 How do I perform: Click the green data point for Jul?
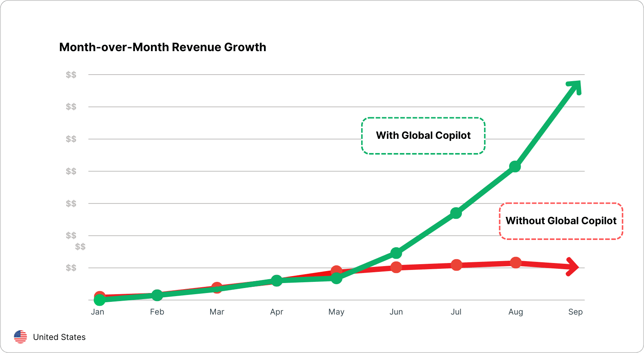(456, 213)
